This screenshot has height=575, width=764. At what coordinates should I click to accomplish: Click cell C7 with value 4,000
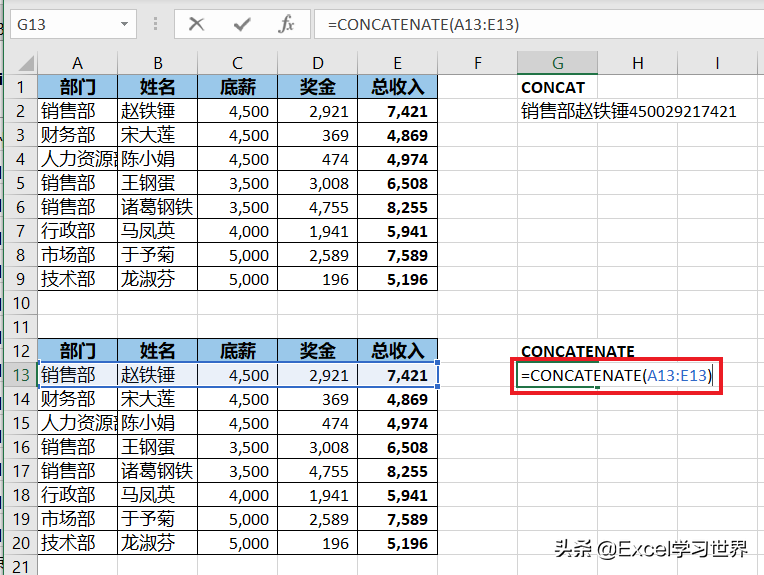(x=237, y=231)
